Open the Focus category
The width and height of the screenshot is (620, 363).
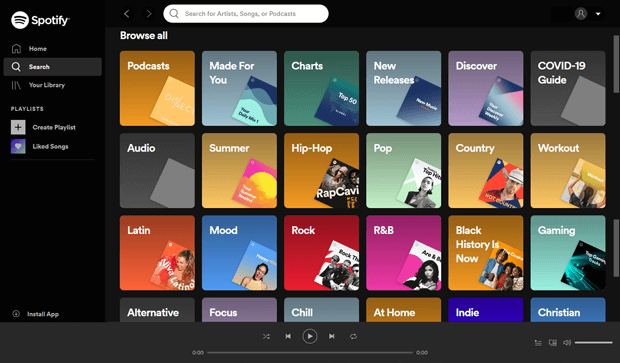pyautogui.click(x=239, y=310)
